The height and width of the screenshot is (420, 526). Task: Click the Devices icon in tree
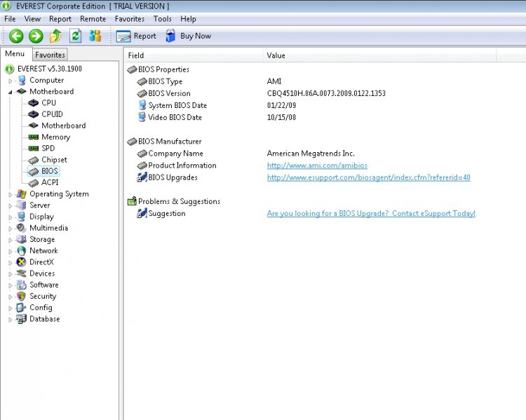click(x=22, y=273)
